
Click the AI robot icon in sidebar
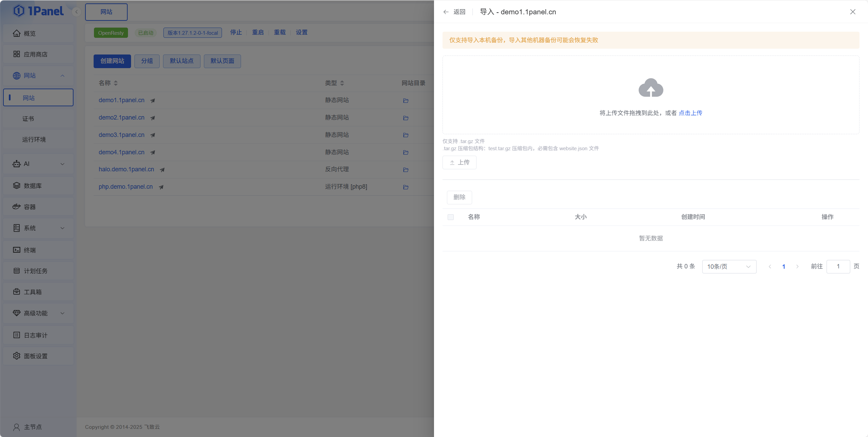[17, 164]
